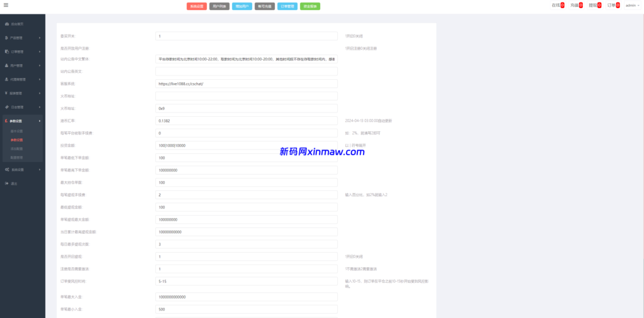644x318 pixels.
Task: Focus the 客服系统 URL input field
Action: click(x=246, y=84)
